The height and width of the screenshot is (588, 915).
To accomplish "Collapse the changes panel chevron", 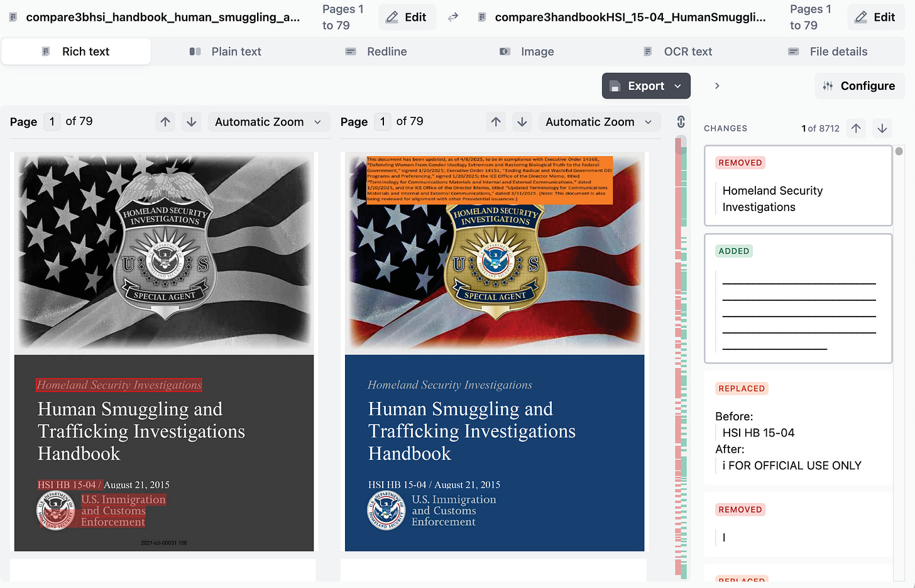I will click(x=717, y=86).
